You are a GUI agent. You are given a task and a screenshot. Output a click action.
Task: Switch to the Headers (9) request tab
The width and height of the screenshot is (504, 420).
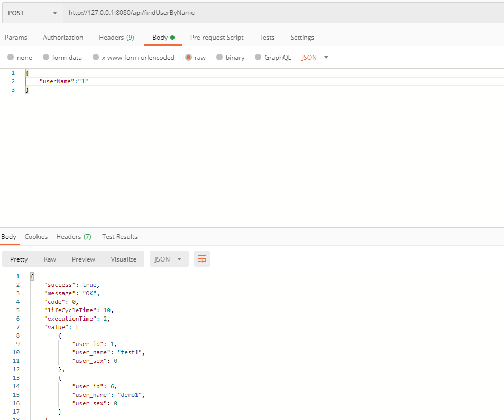(x=116, y=37)
